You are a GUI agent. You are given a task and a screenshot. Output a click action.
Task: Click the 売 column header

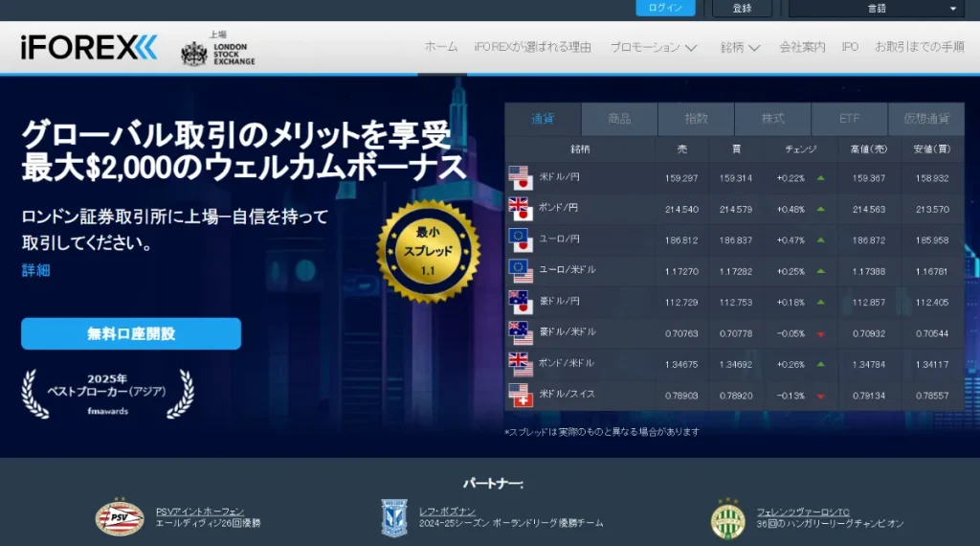pos(681,148)
